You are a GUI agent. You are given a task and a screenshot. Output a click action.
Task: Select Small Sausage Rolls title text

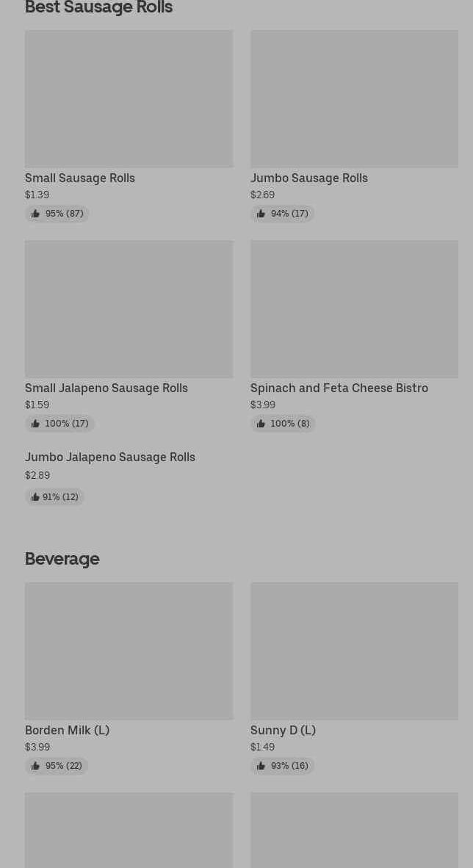click(80, 178)
